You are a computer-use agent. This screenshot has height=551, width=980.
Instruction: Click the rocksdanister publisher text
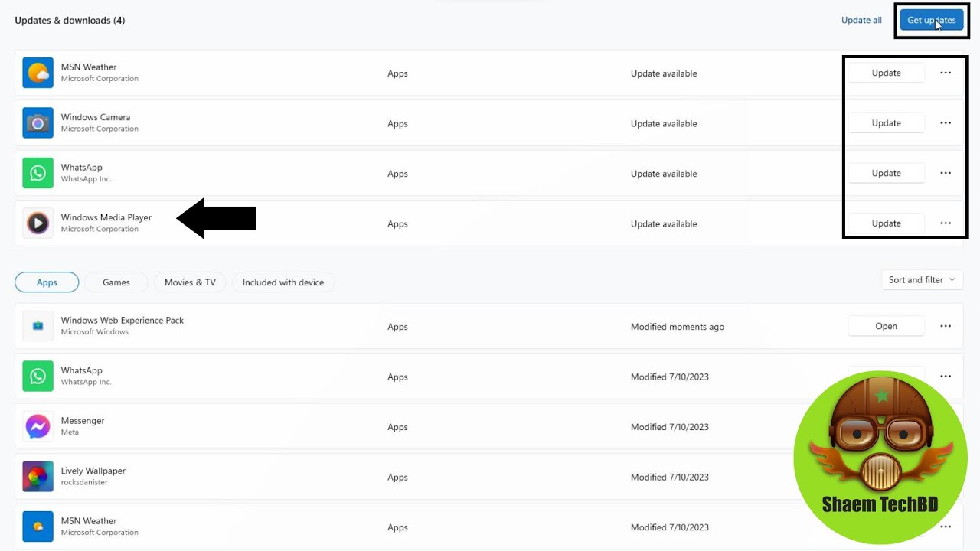click(84, 483)
